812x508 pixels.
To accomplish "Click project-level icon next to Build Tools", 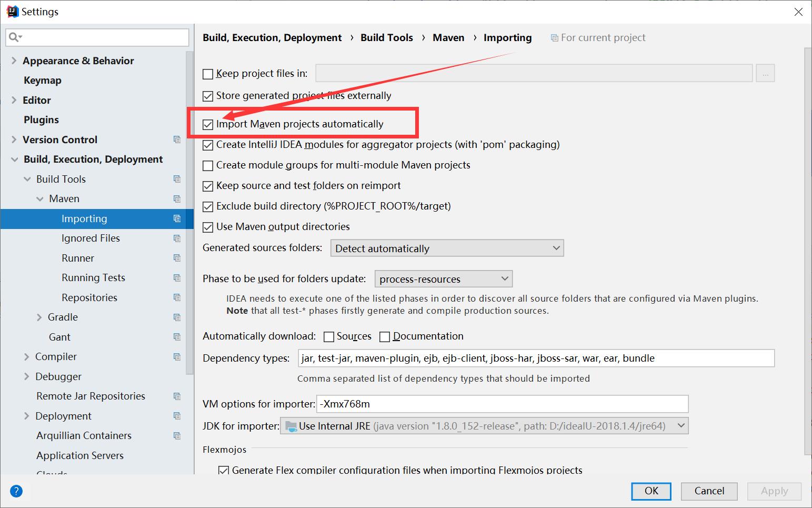I will (x=177, y=179).
